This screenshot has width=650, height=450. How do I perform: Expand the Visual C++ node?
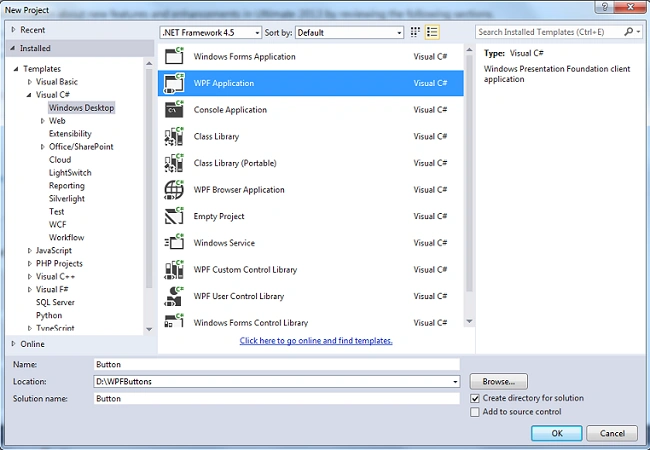29,276
